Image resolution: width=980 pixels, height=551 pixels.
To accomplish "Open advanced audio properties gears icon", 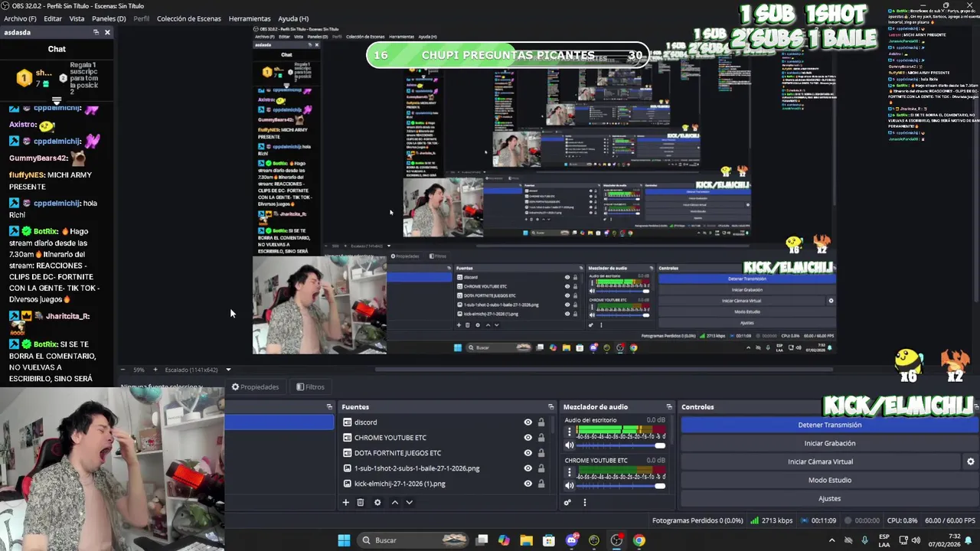I will (567, 503).
